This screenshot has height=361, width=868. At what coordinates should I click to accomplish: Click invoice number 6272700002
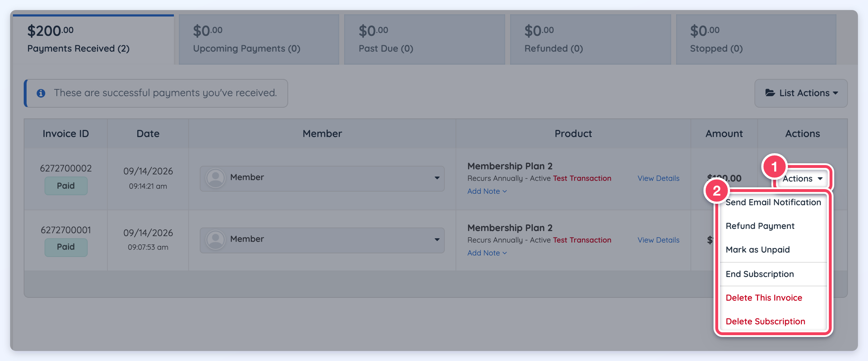point(66,168)
